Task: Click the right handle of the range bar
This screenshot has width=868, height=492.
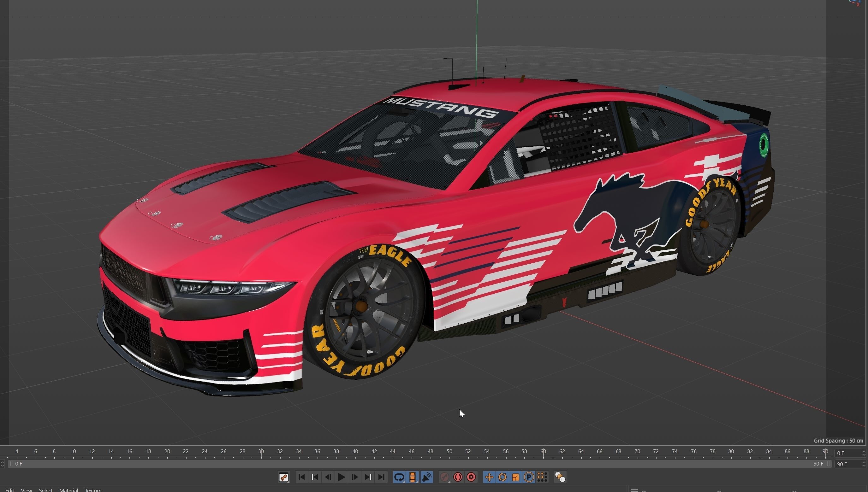Action: point(828,464)
